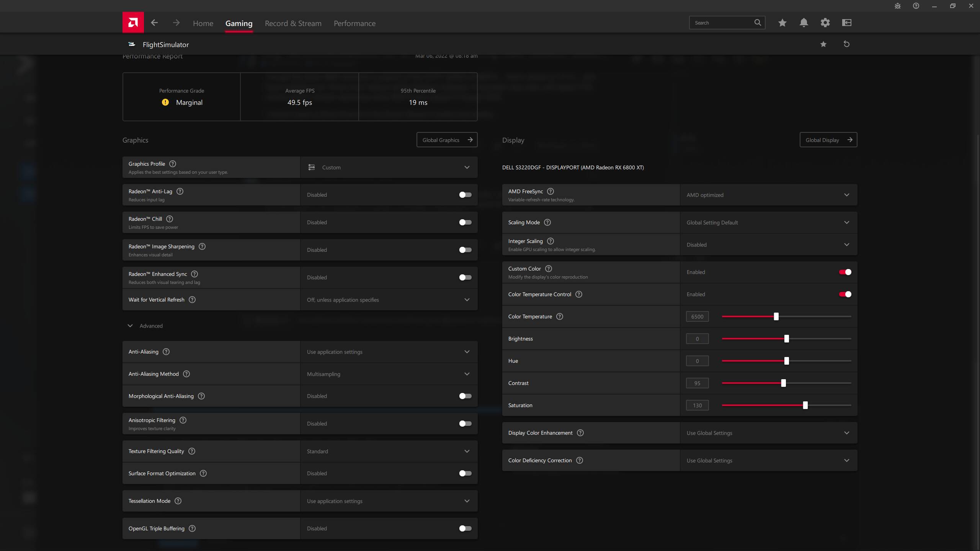
Task: Click the FlightSimulator game icon
Action: point(132,44)
